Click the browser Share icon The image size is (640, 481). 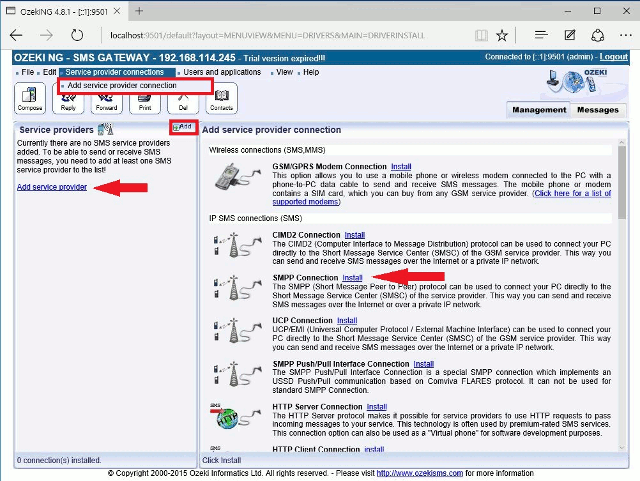(x=598, y=36)
